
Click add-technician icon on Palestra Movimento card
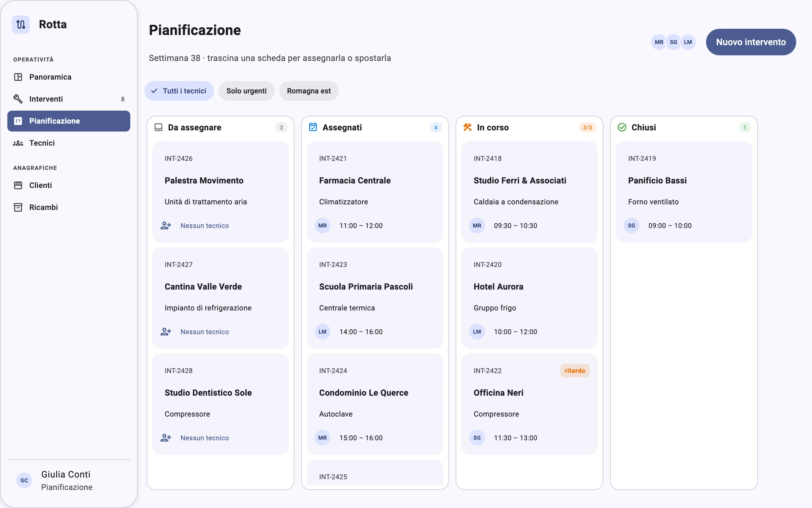point(166,225)
